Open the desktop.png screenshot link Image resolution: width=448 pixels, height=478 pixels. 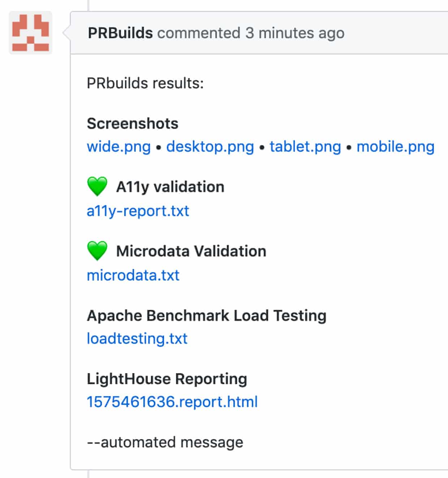tap(210, 146)
